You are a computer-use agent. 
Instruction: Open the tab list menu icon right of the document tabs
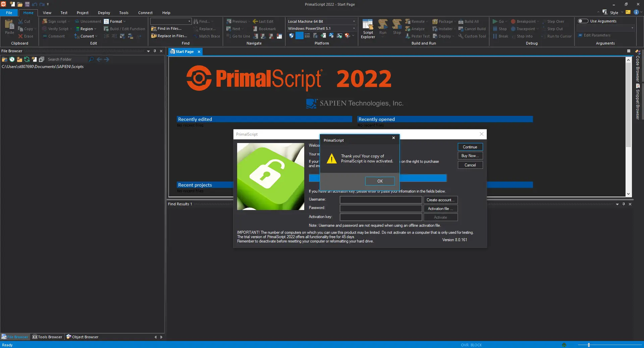point(629,51)
